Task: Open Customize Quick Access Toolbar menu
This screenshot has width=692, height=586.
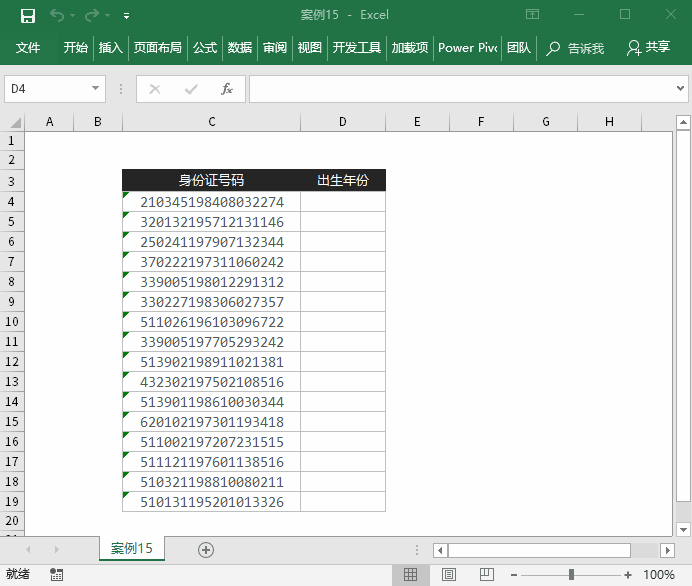Action: [x=127, y=16]
